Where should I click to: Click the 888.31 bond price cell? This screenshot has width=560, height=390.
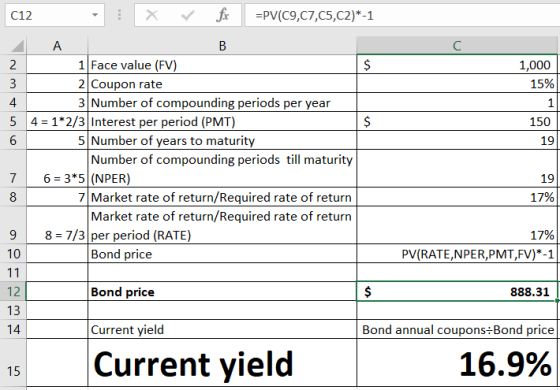pos(457,291)
